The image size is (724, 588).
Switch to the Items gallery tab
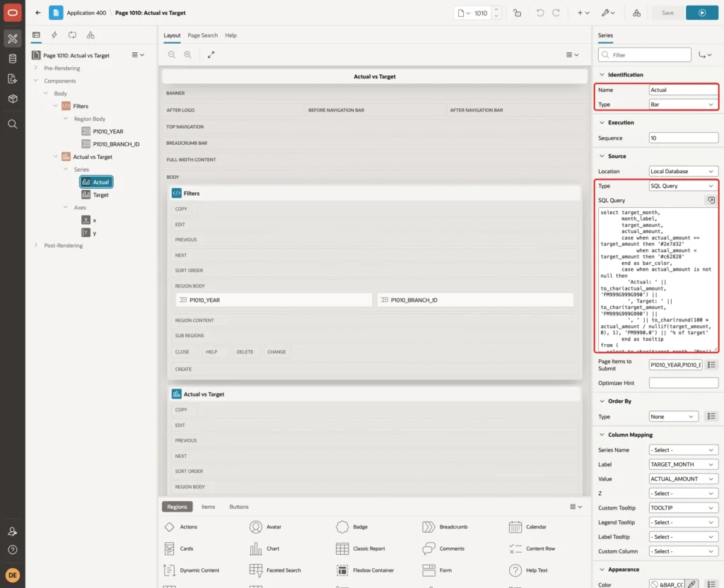click(x=209, y=507)
